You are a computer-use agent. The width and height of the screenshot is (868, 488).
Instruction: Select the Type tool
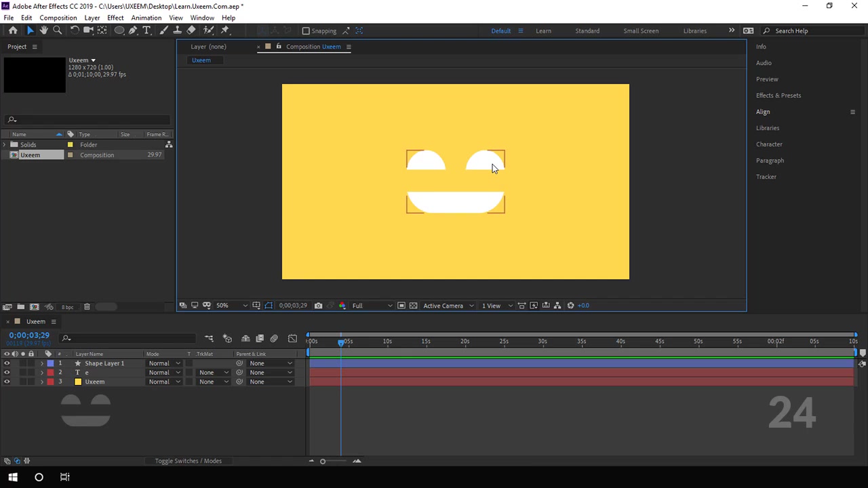146,30
